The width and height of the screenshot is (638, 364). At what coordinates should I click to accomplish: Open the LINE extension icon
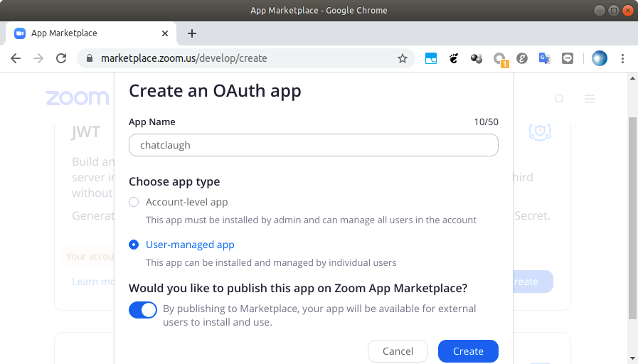(567, 58)
